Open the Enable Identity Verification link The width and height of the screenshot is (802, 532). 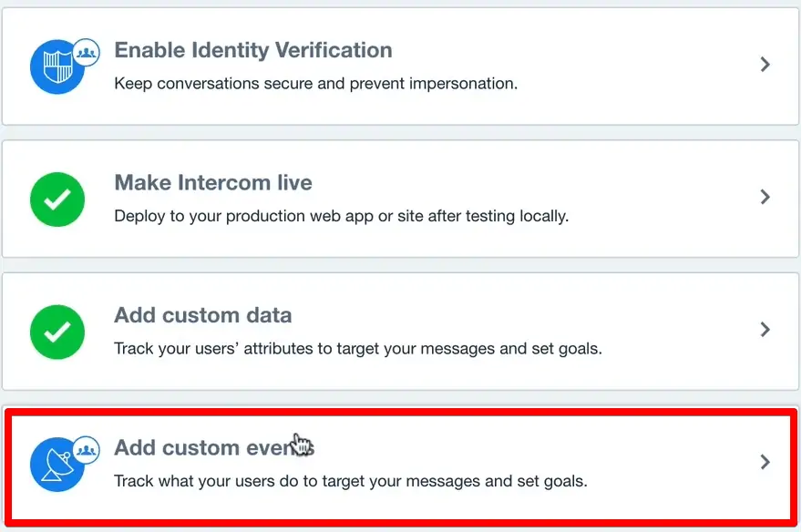point(252,50)
